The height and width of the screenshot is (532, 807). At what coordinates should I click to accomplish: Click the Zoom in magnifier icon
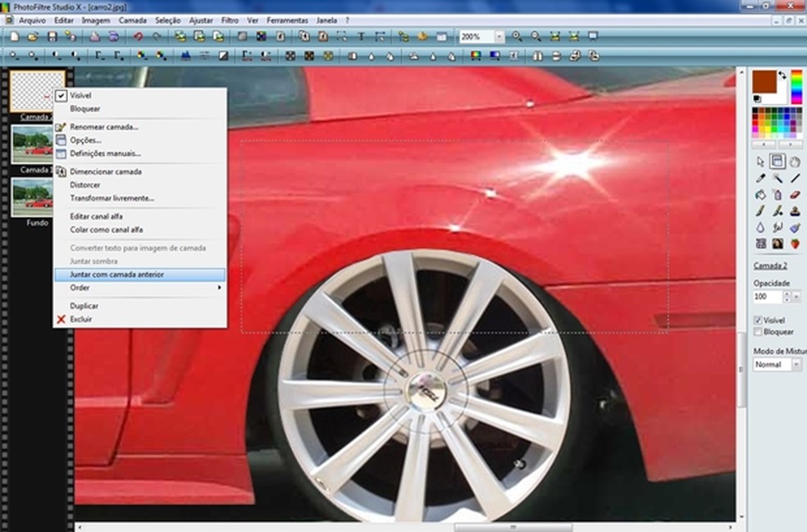pyautogui.click(x=517, y=37)
